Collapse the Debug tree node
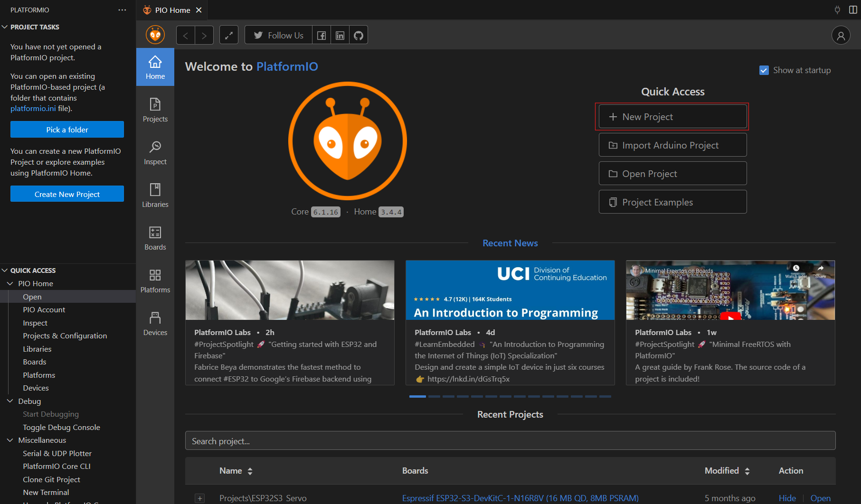The image size is (861, 504). (x=10, y=401)
